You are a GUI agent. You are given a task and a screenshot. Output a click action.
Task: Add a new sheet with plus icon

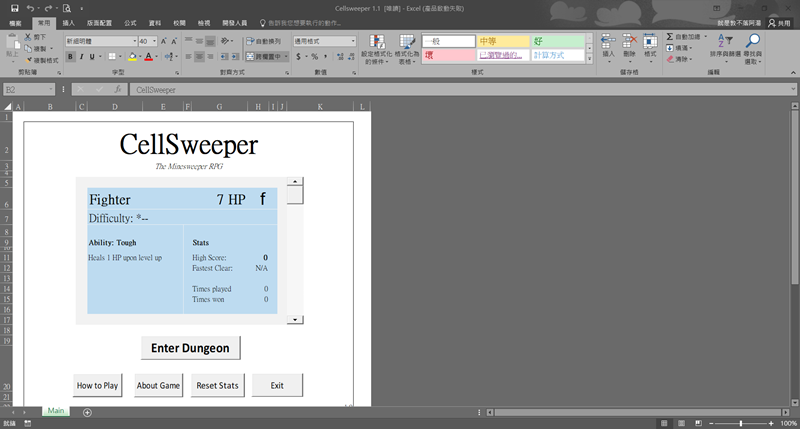point(87,412)
